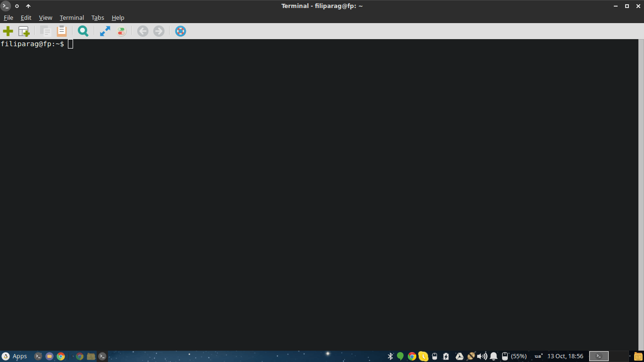Open the calendar from 13 Oct, 18:56 clock
The image size is (644, 362).
tap(565, 356)
